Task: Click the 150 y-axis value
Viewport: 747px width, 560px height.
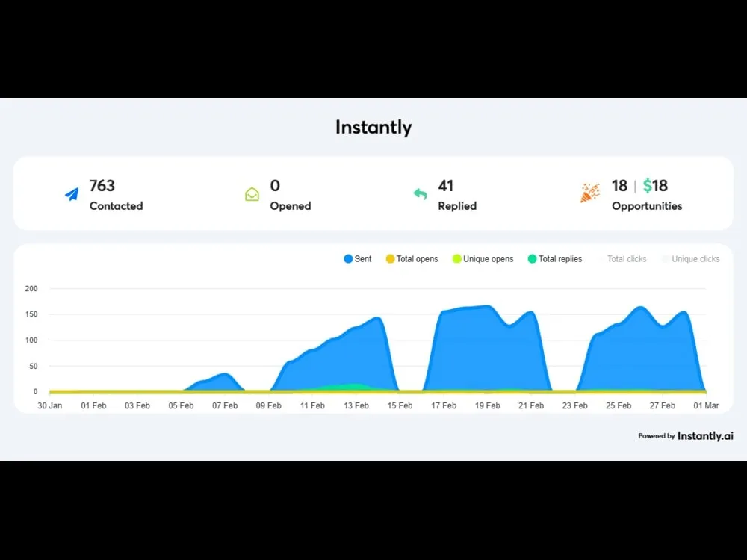Action: (x=31, y=314)
